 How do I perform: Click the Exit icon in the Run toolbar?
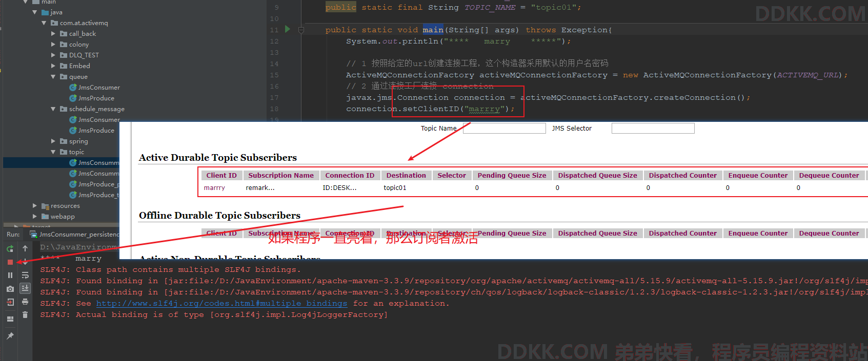point(10,302)
